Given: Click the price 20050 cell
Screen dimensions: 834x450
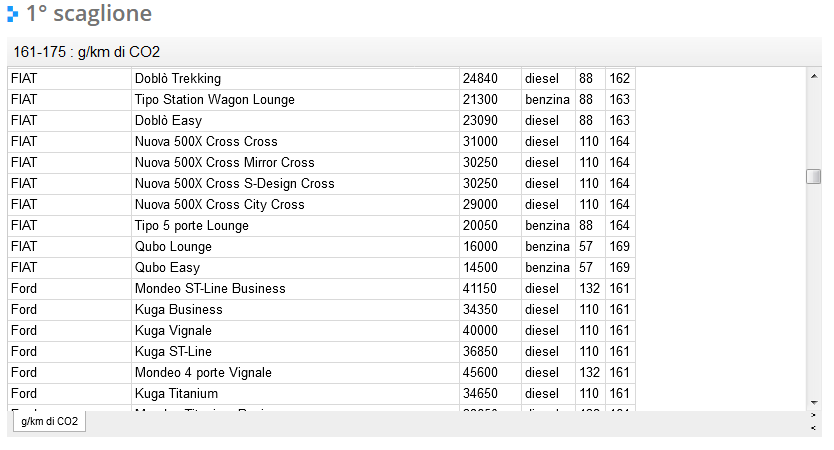Looking at the screenshot, I should click(x=490, y=226).
